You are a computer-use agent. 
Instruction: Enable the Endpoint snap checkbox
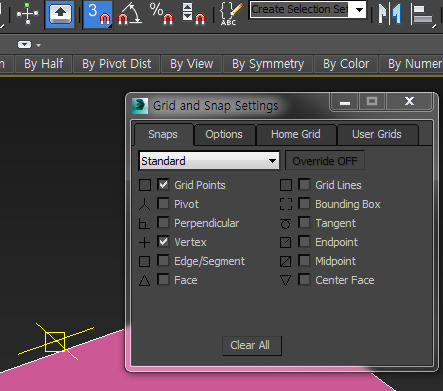(304, 241)
